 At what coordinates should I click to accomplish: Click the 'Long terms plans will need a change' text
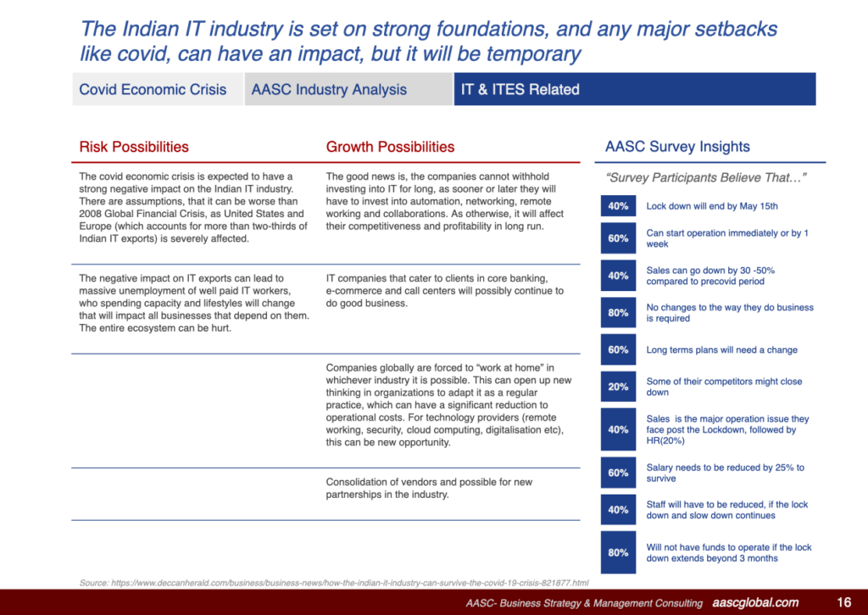[x=721, y=349]
